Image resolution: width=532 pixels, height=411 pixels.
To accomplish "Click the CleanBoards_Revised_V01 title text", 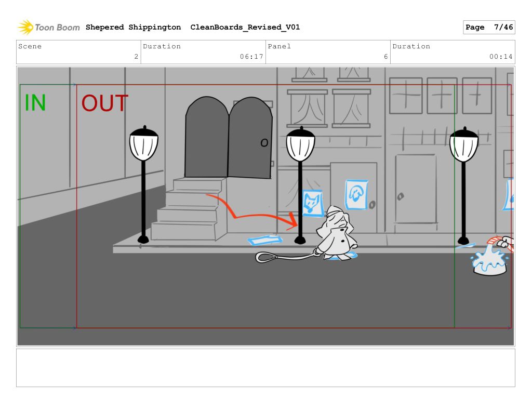I will [x=245, y=28].
